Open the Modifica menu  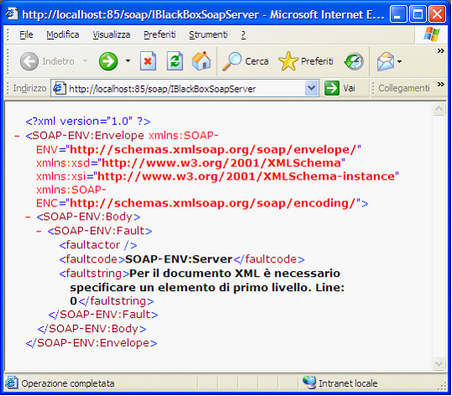point(63,35)
